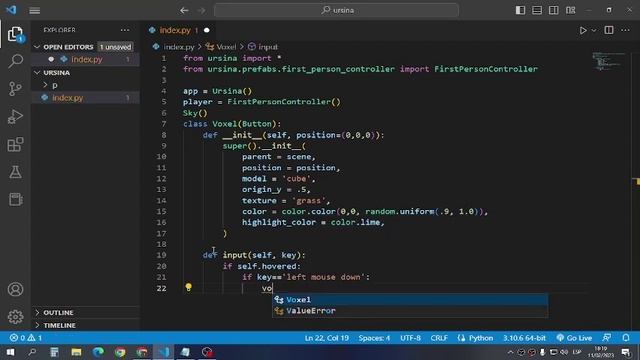Show hidden system tray icons
The height and width of the screenshot is (360, 640).
pyautogui.click(x=510, y=352)
